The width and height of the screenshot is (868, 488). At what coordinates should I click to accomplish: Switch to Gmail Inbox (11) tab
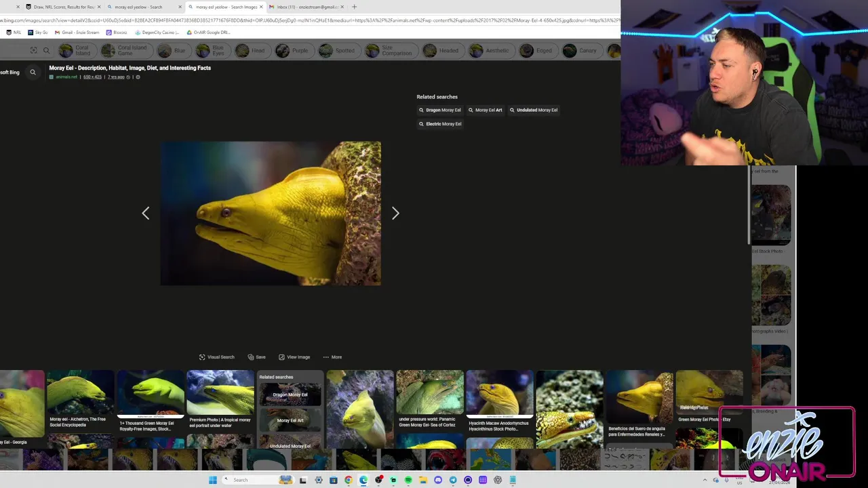306,7
